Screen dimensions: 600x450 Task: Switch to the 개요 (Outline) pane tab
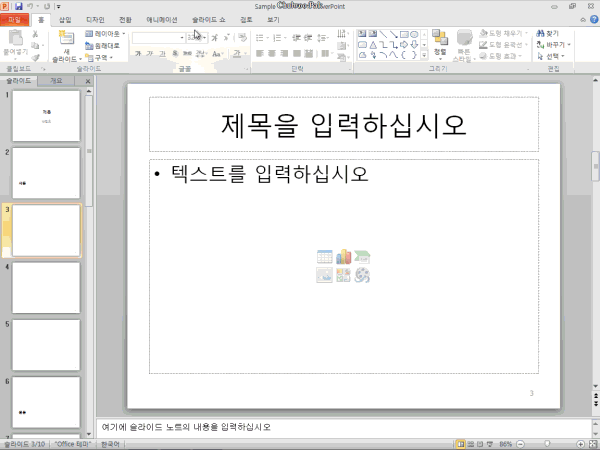(x=56, y=81)
